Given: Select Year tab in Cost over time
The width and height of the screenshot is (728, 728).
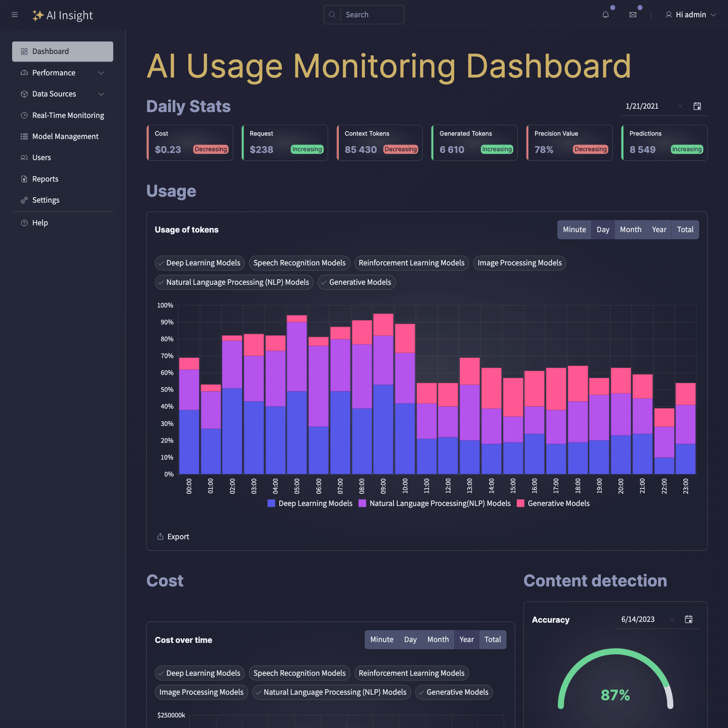Looking at the screenshot, I should 466,640.
